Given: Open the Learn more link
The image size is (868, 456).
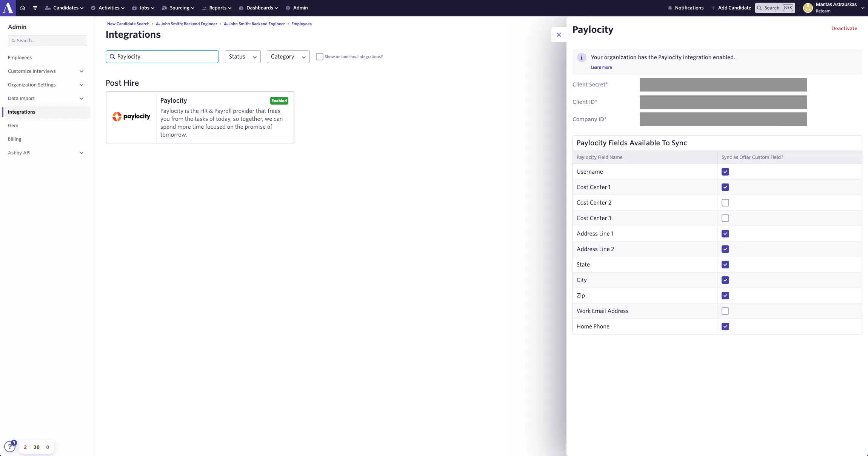Looking at the screenshot, I should coord(601,68).
